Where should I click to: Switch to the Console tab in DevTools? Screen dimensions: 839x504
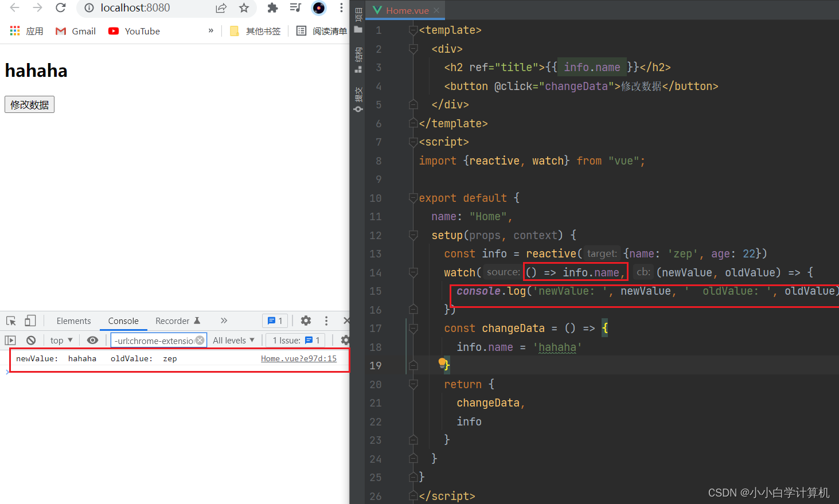click(x=123, y=321)
